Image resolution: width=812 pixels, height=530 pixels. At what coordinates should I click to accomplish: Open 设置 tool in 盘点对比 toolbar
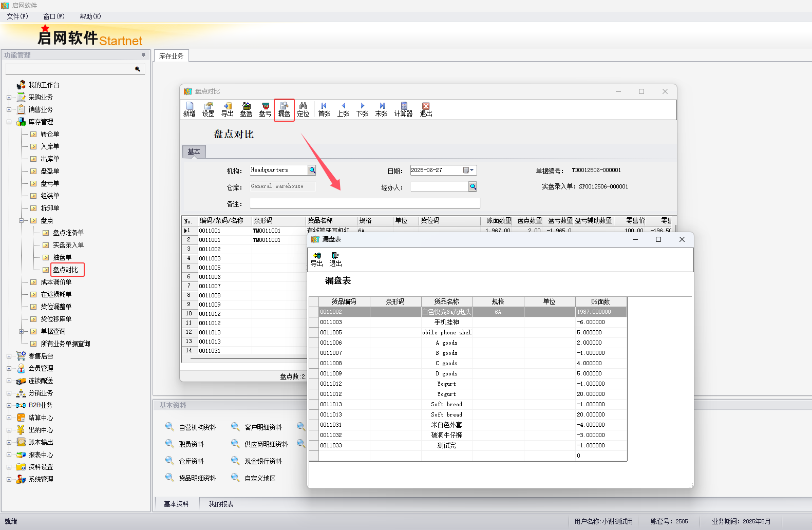pos(208,109)
